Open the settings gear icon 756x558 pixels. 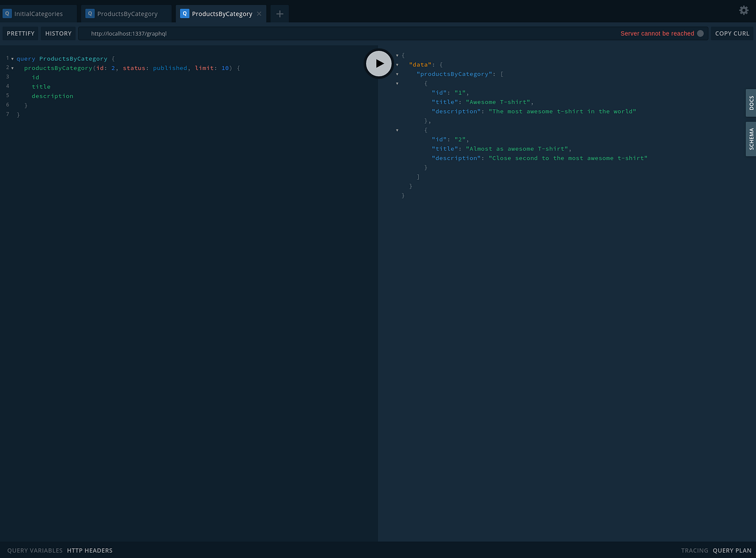744,10
